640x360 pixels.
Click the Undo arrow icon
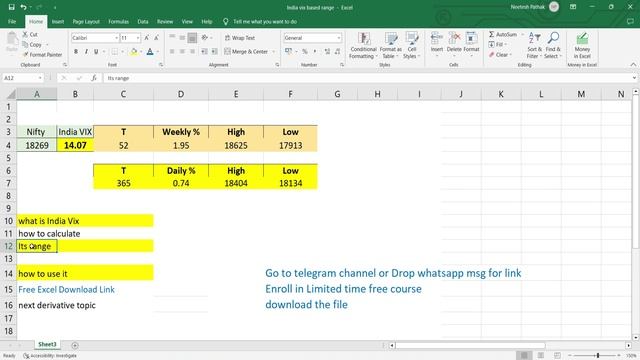(x=23, y=7)
